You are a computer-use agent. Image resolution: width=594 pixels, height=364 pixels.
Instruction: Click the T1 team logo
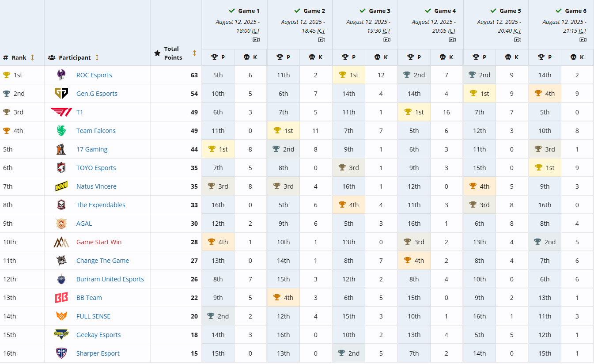61,112
